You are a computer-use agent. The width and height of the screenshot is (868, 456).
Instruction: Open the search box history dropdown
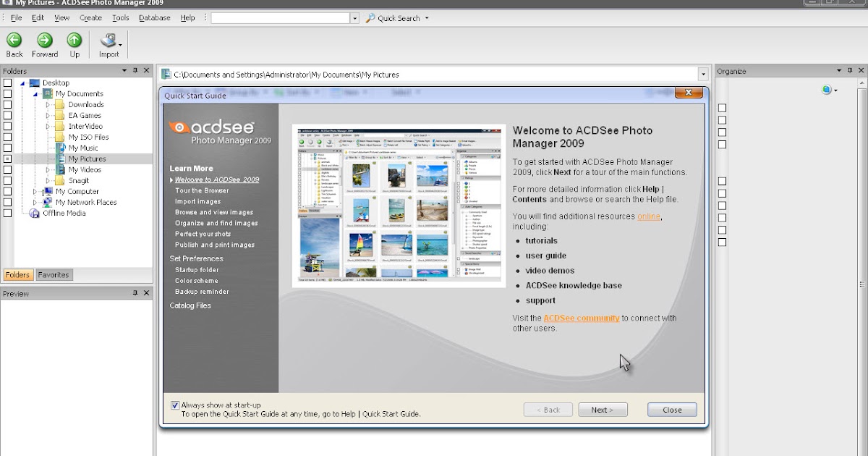(354, 18)
